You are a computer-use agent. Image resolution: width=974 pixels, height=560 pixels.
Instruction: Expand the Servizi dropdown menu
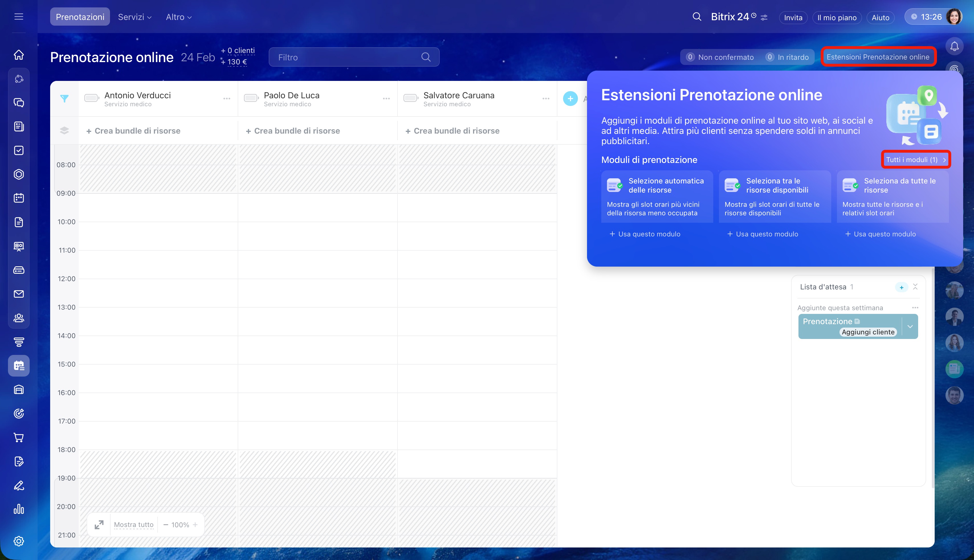135,17
